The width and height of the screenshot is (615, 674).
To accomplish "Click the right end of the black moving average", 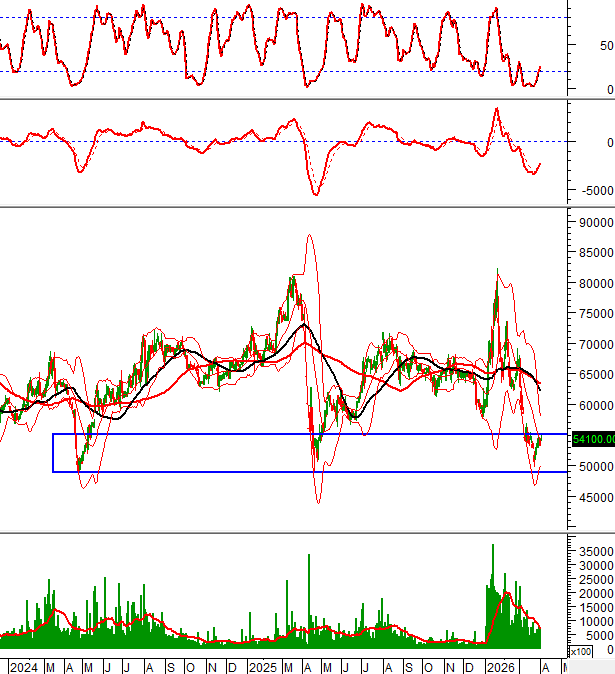I will pos(541,388).
